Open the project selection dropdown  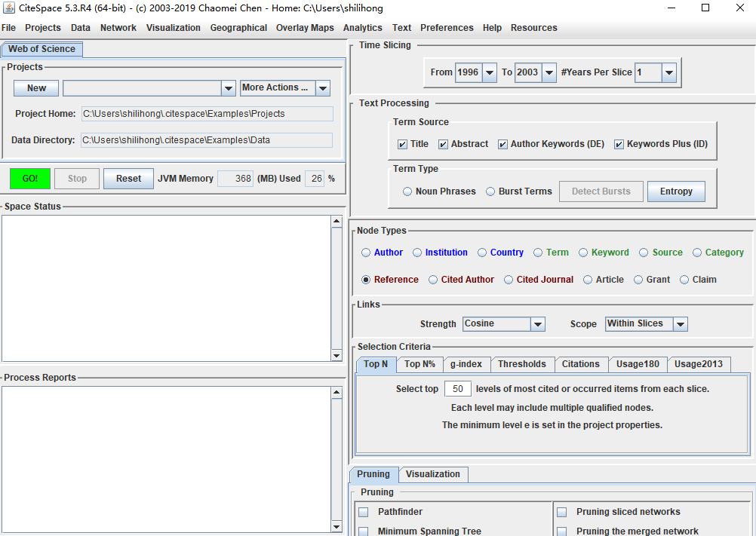(229, 88)
